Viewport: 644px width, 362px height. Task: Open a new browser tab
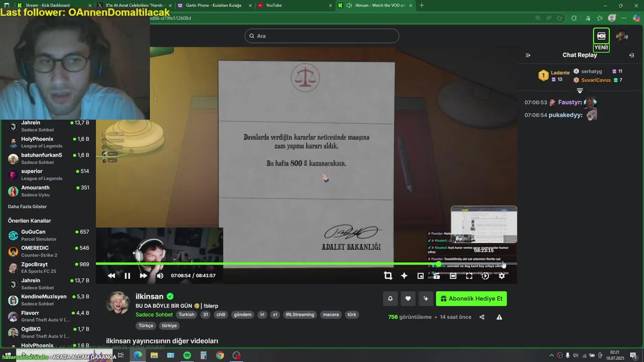click(x=422, y=6)
